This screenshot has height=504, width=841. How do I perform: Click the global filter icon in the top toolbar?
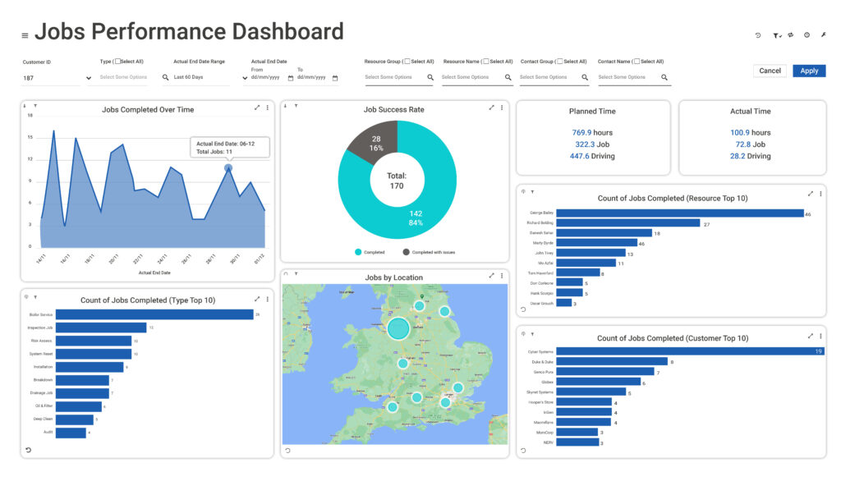point(776,35)
